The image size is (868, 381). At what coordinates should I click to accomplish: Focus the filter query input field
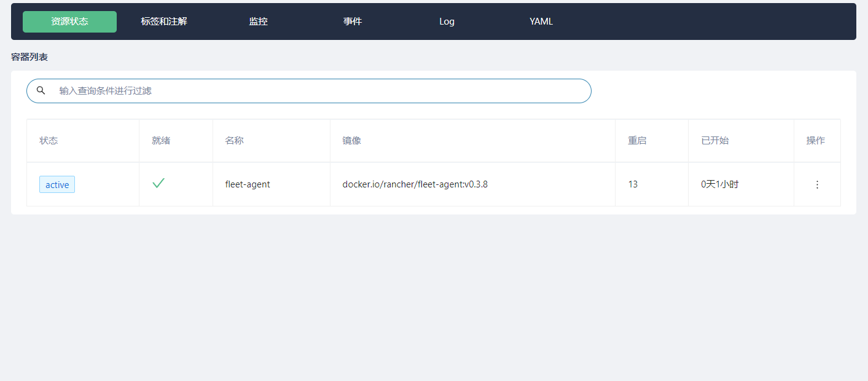(309, 91)
